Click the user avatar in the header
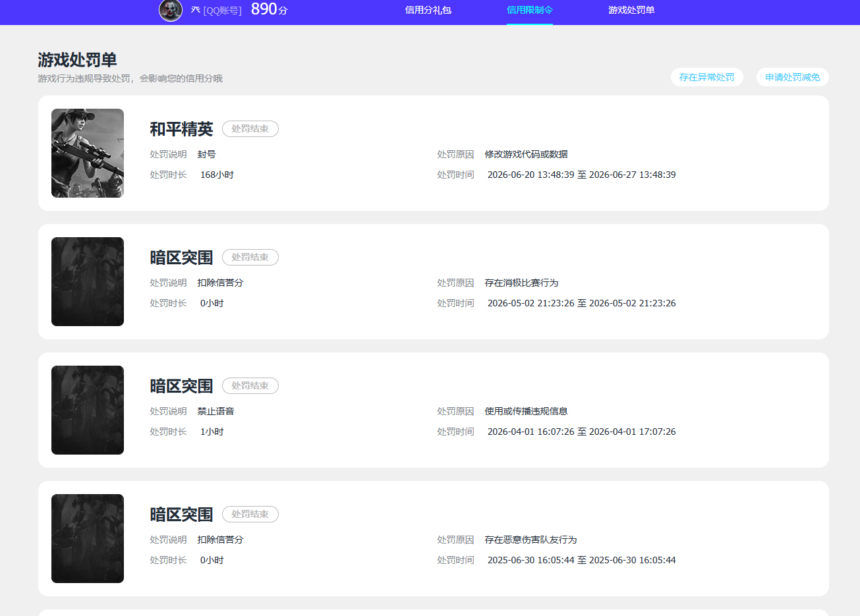860x616 pixels. point(171,10)
